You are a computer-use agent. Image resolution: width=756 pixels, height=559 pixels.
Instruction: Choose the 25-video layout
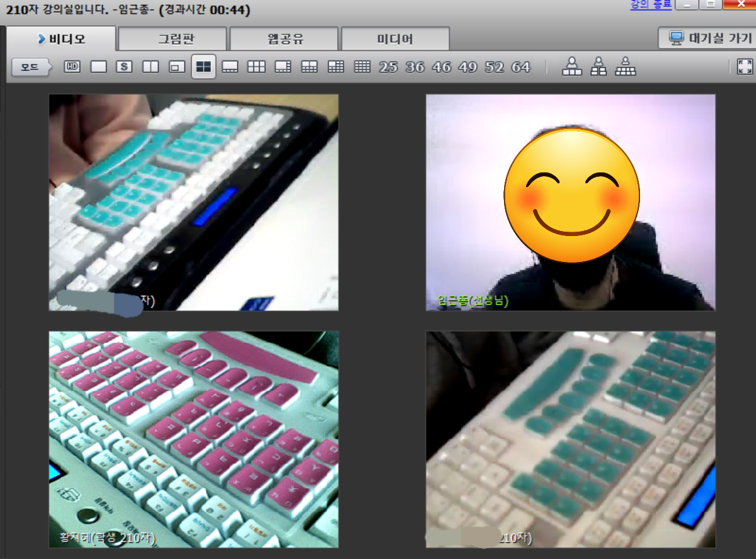pyautogui.click(x=388, y=67)
